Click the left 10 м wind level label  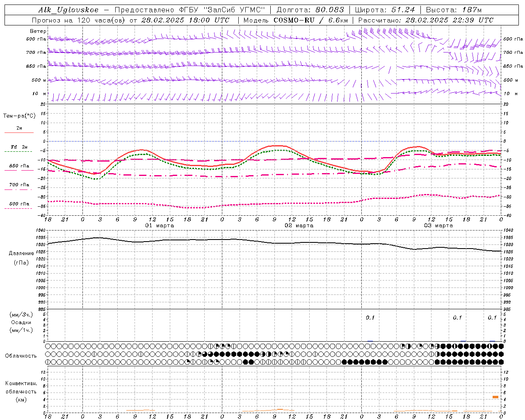pos(39,94)
